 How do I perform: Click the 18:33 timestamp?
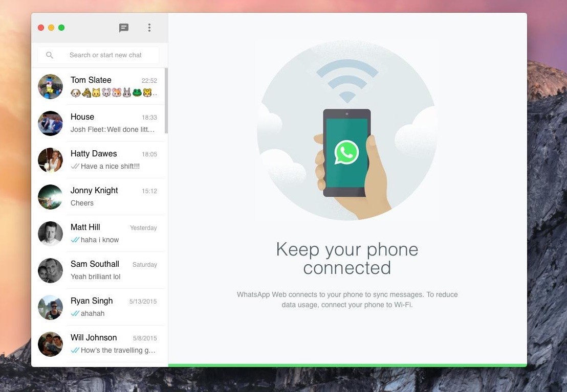[x=149, y=118]
